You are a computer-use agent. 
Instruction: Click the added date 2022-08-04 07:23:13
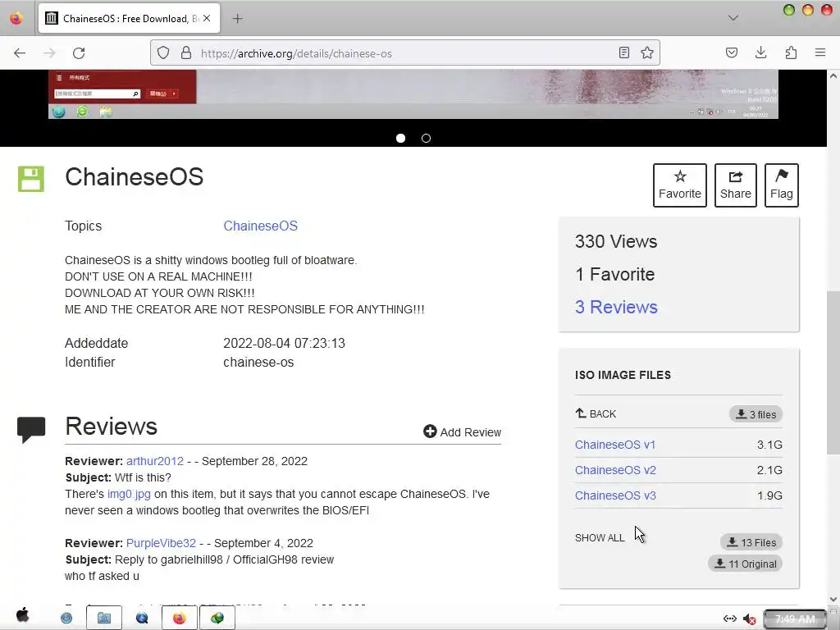coord(284,343)
